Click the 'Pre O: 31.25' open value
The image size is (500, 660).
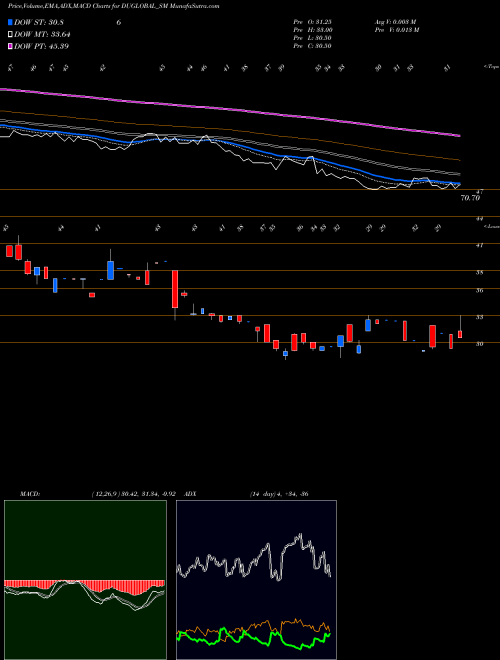313,22
